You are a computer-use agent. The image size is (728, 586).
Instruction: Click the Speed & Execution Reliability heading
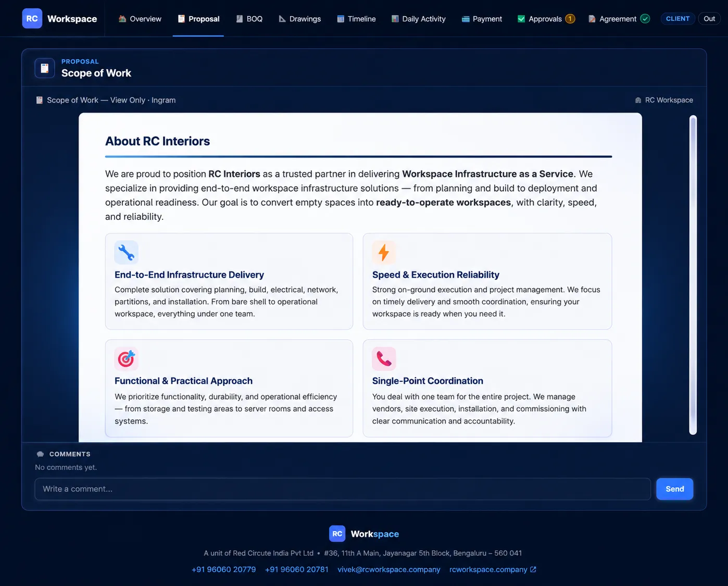435,275
